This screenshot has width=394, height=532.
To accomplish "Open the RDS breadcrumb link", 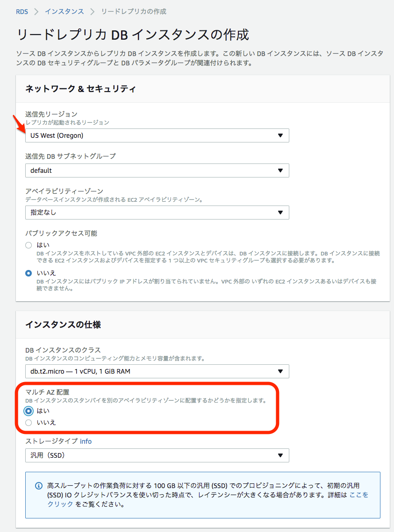I will pyautogui.click(x=21, y=12).
